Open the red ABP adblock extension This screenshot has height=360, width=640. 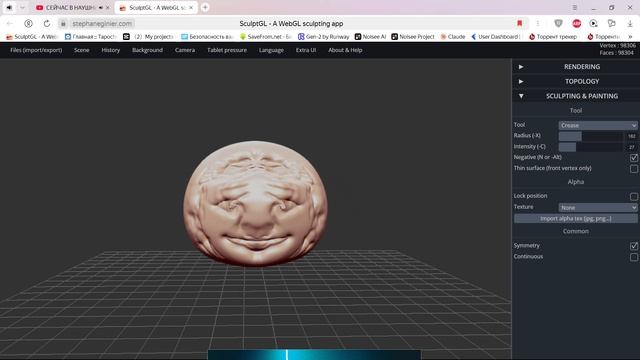point(576,24)
